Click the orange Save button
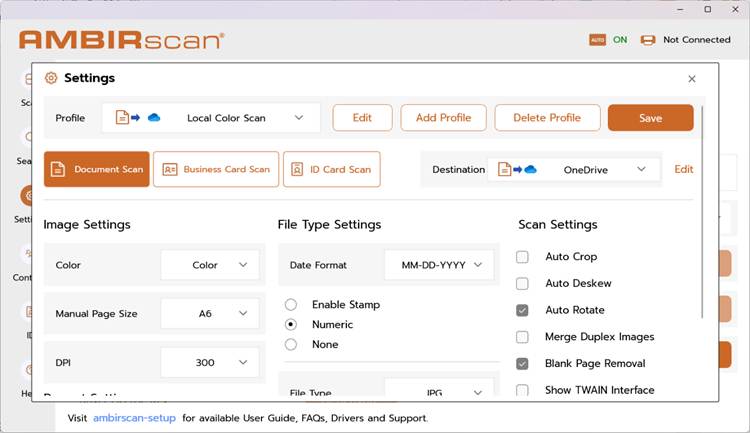The image size is (750, 433). (651, 118)
